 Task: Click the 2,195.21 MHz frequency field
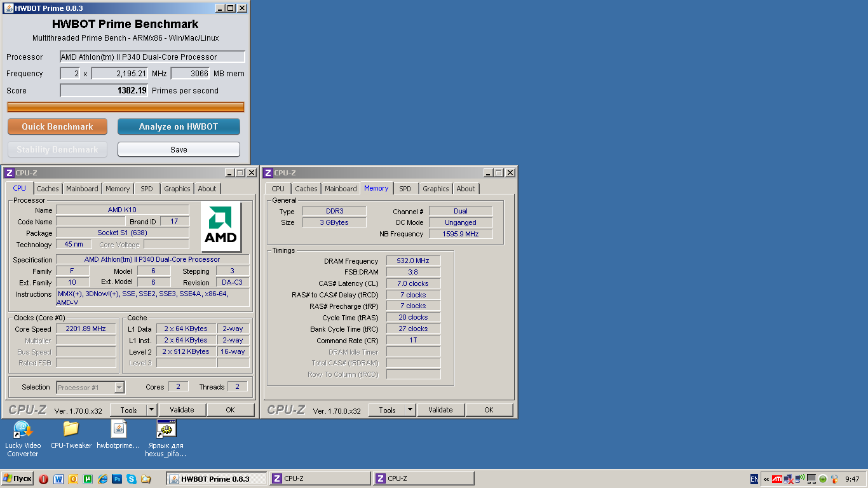point(120,73)
